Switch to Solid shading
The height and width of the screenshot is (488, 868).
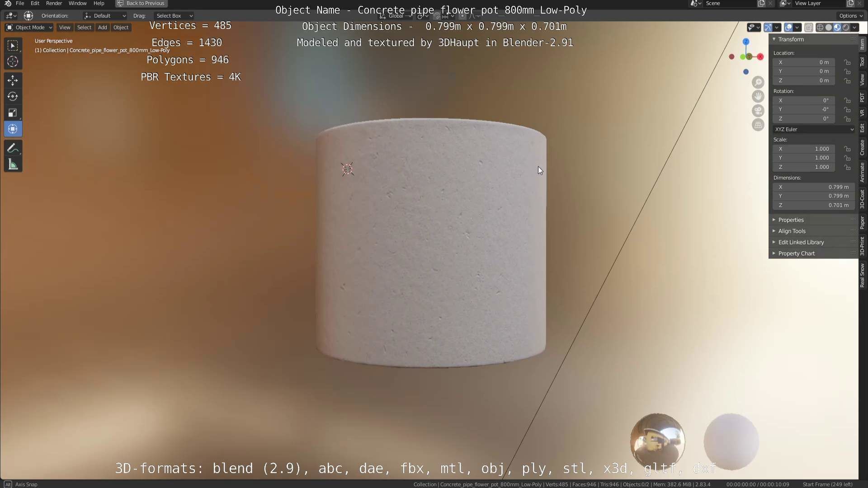(829, 28)
